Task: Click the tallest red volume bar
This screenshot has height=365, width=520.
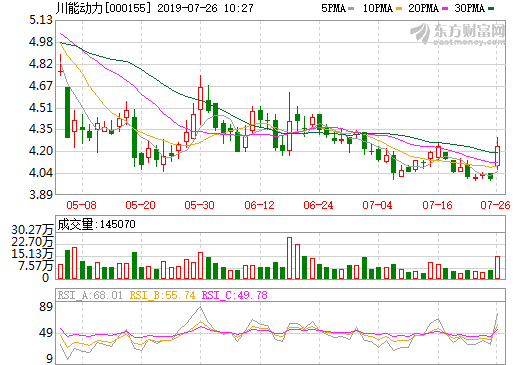Action: (289, 258)
